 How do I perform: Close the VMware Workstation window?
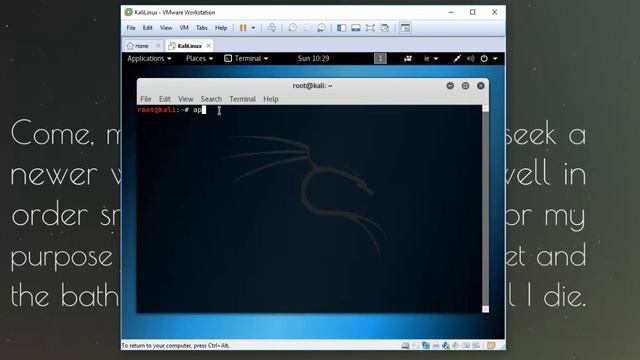[x=494, y=12]
